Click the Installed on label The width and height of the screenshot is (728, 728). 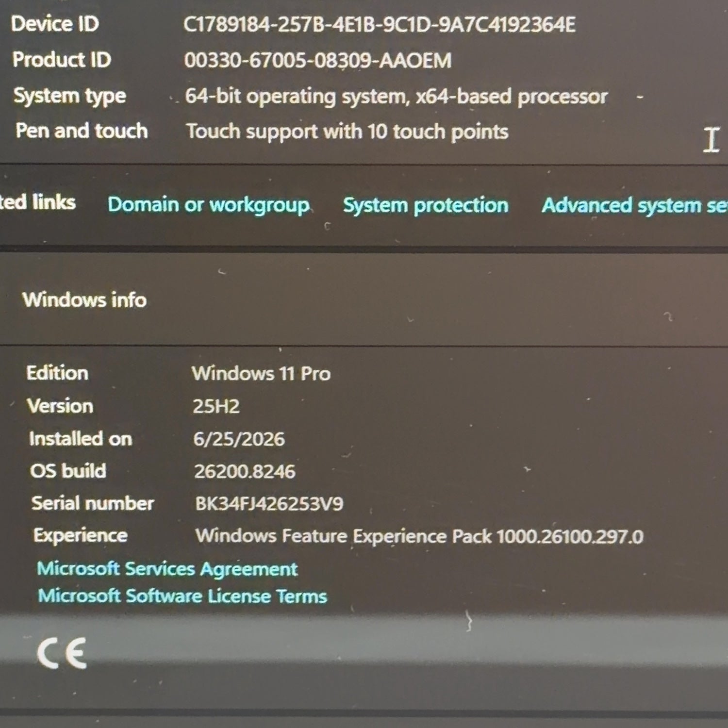coord(81,438)
